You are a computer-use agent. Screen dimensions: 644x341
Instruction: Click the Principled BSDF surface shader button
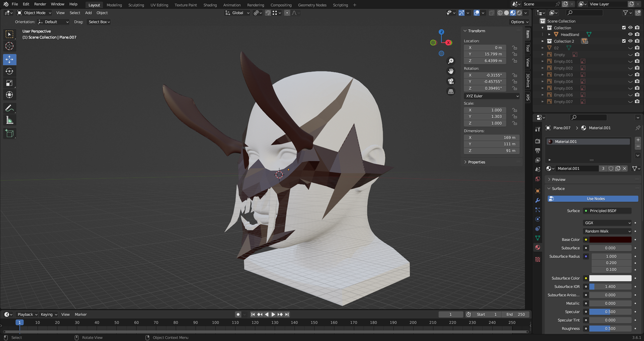[607, 211]
